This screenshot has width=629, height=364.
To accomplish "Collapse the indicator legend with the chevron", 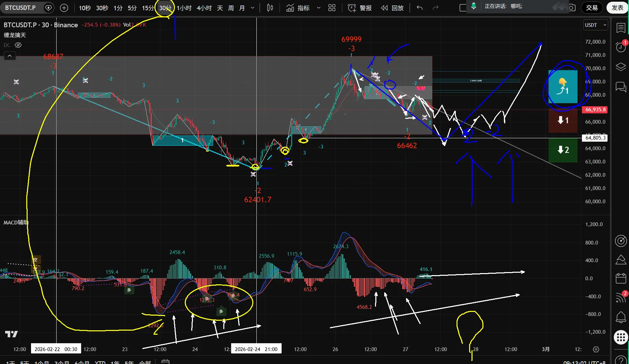I will point(10,56).
